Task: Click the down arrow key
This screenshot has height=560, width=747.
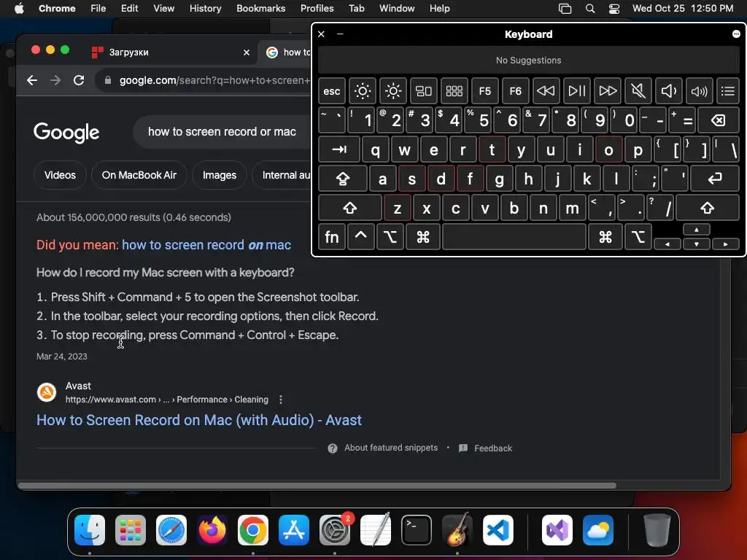Action: coord(697,244)
